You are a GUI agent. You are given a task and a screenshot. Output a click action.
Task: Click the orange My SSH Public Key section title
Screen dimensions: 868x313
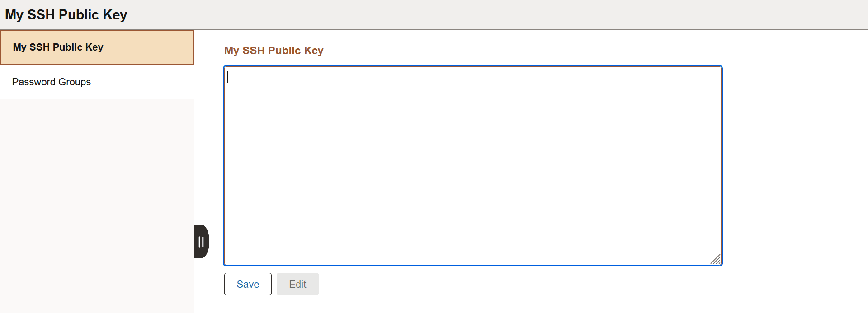(274, 51)
